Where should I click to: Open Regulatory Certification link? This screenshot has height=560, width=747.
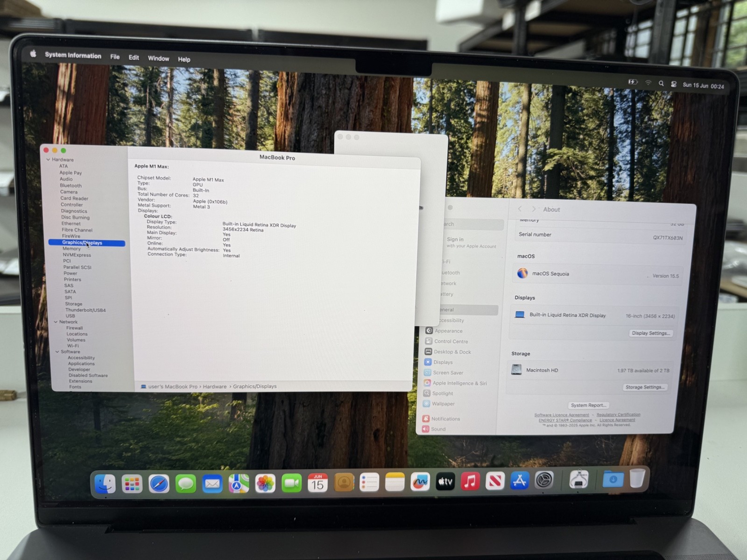pos(618,414)
